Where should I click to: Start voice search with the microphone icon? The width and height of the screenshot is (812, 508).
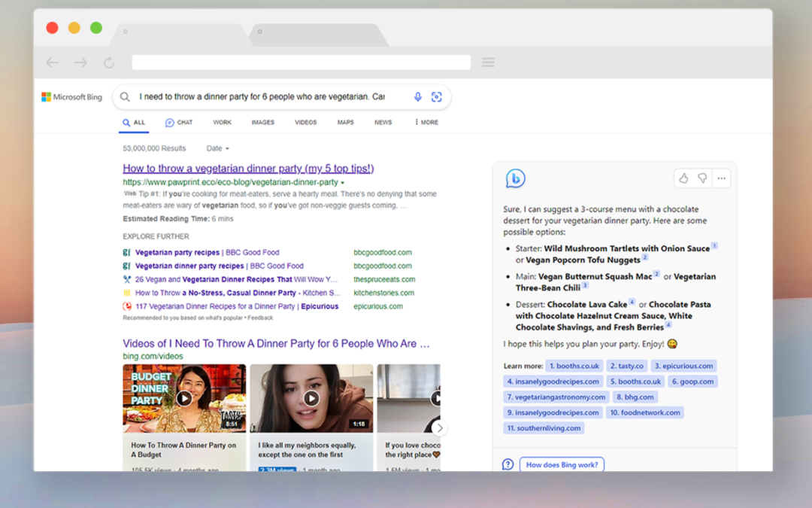coord(418,97)
